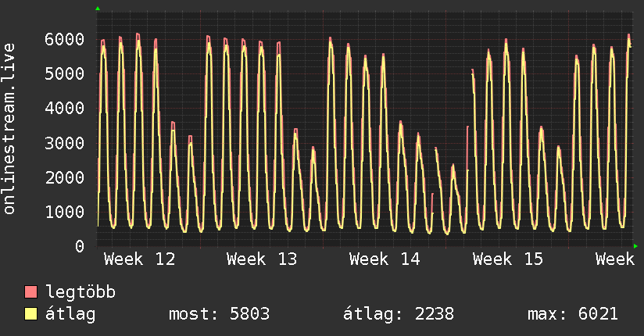Click the pink legtöbb legend swatch

pos(30,292)
